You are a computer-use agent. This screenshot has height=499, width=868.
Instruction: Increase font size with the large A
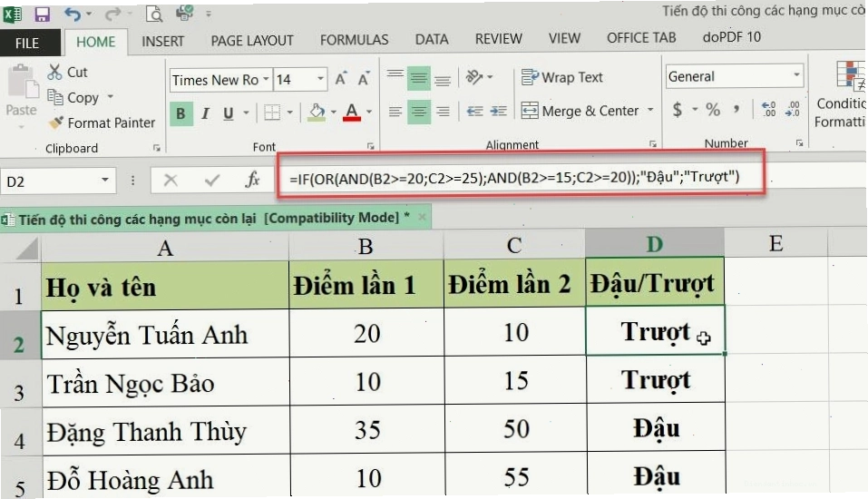(340, 79)
